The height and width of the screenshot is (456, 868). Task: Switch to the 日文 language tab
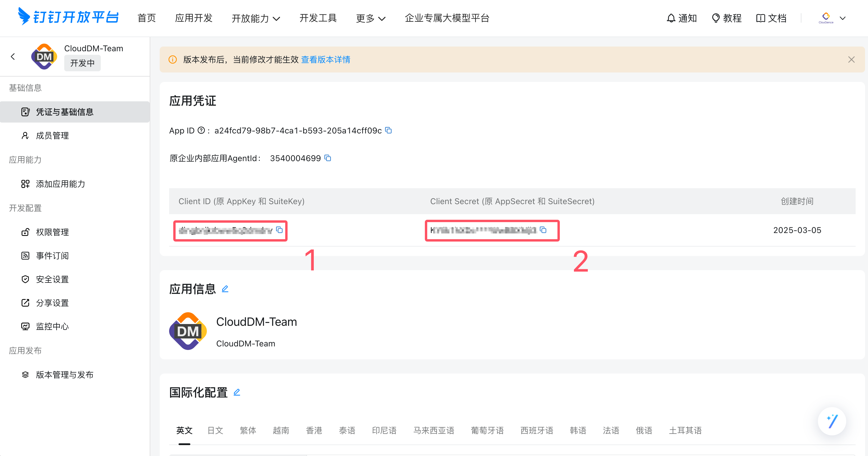coord(215,430)
